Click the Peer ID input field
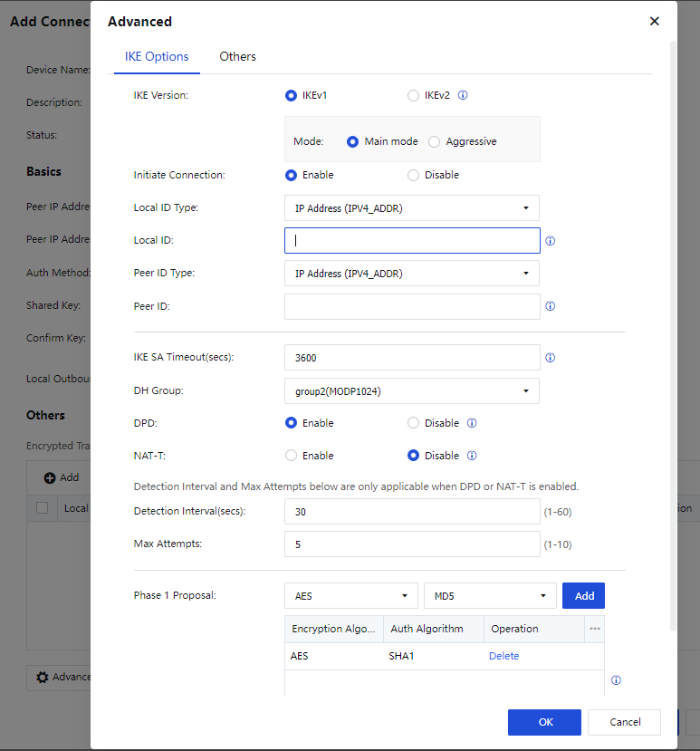This screenshot has width=700, height=751. [x=412, y=306]
